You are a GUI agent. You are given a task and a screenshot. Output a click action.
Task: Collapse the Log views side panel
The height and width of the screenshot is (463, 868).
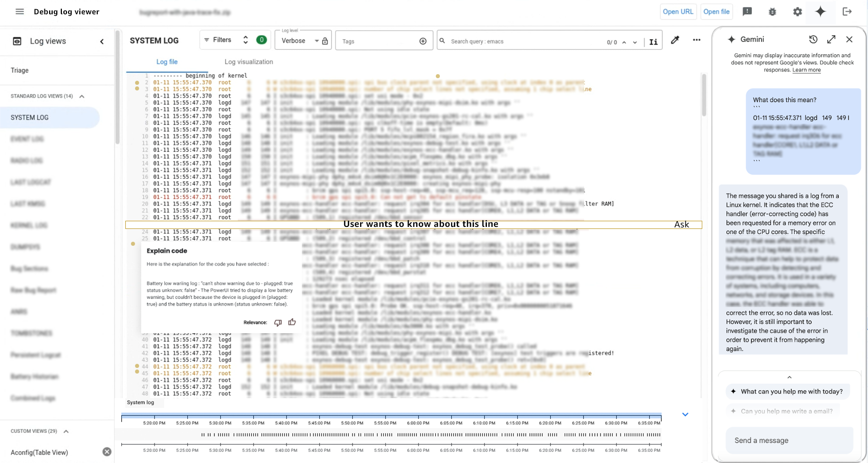click(x=102, y=41)
